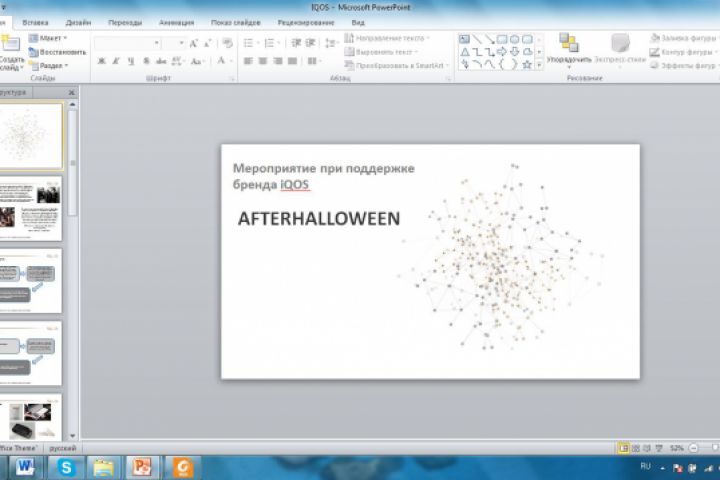Open Показ слайдов ribbon tab
This screenshot has width=720, height=480.
pyautogui.click(x=236, y=23)
